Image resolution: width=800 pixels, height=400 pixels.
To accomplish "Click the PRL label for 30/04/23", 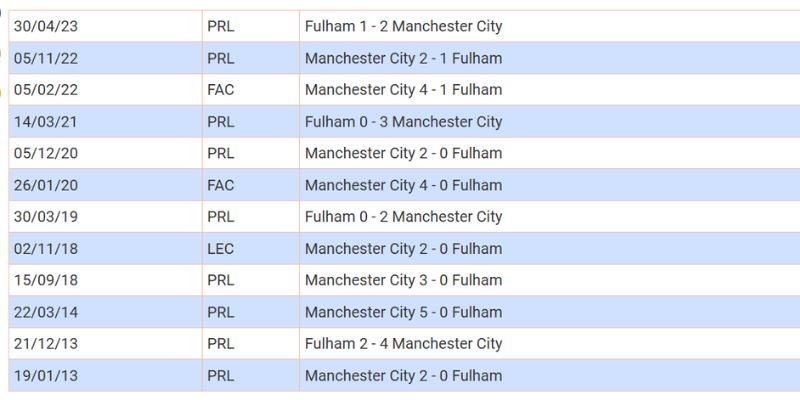I will [220, 27].
